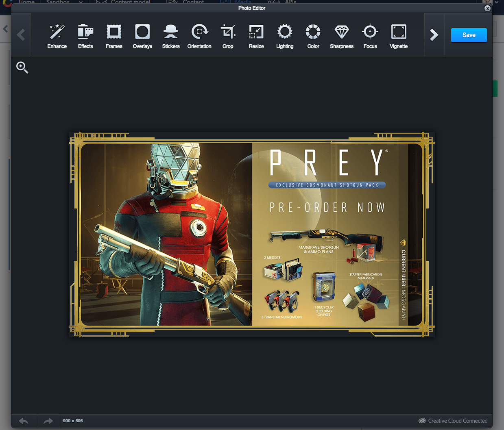Open the Color tool

(313, 37)
